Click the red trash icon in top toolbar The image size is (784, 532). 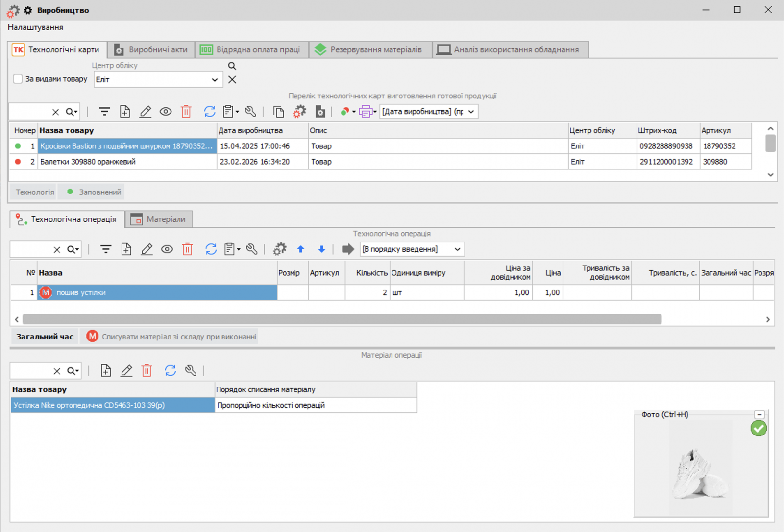coord(186,112)
